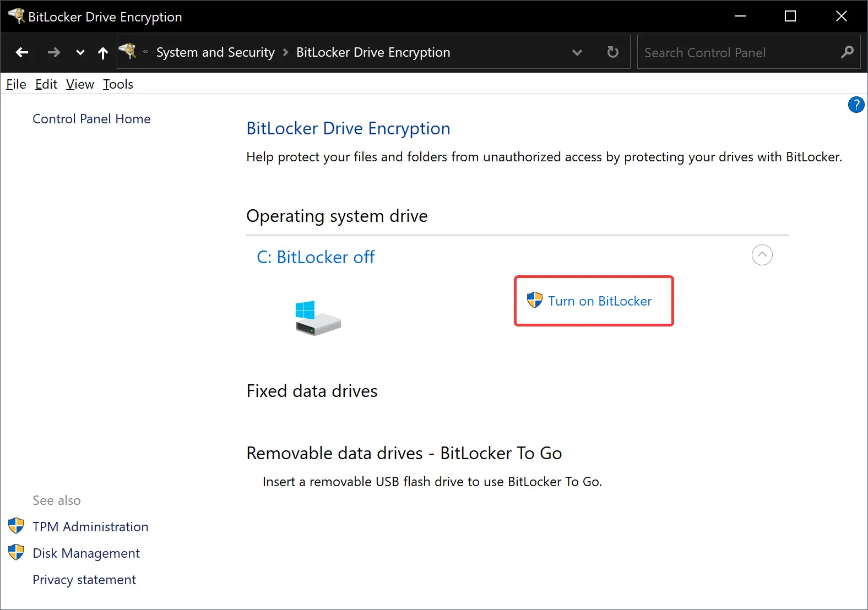Open the Edit menu
868x610 pixels.
pyautogui.click(x=46, y=84)
